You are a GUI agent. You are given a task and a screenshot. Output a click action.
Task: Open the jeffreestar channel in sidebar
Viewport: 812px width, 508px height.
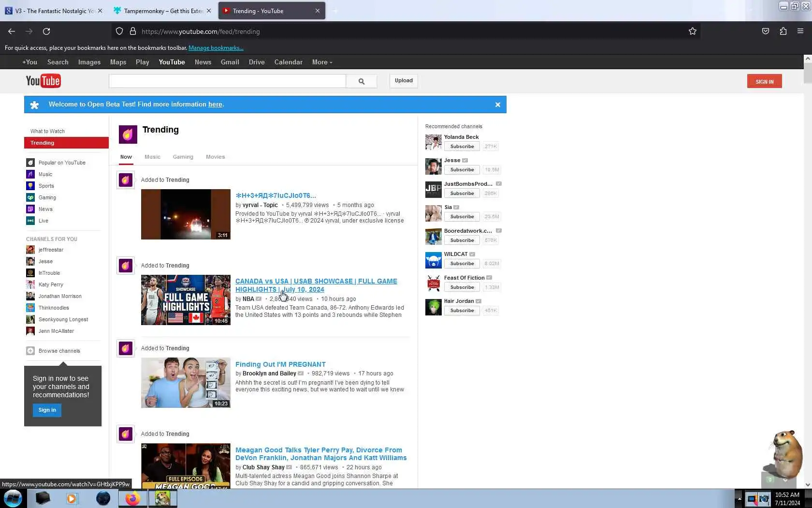point(51,250)
